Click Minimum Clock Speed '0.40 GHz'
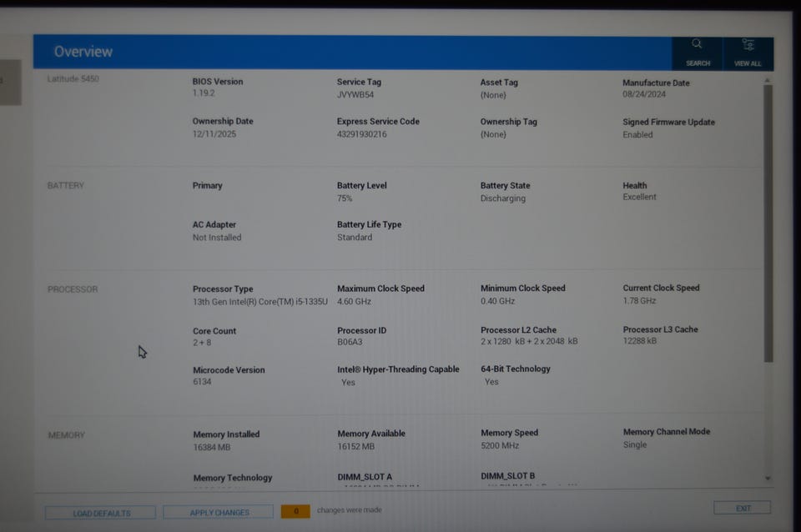The image size is (801, 532). (x=497, y=301)
